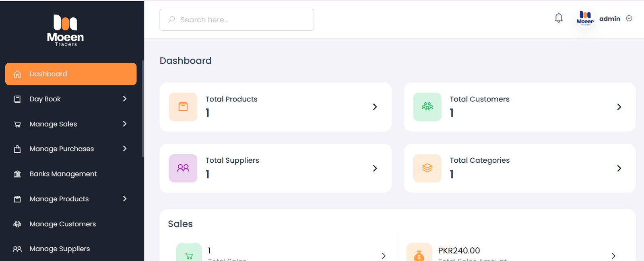Click the Manage Customers gear-people icon

[17, 224]
